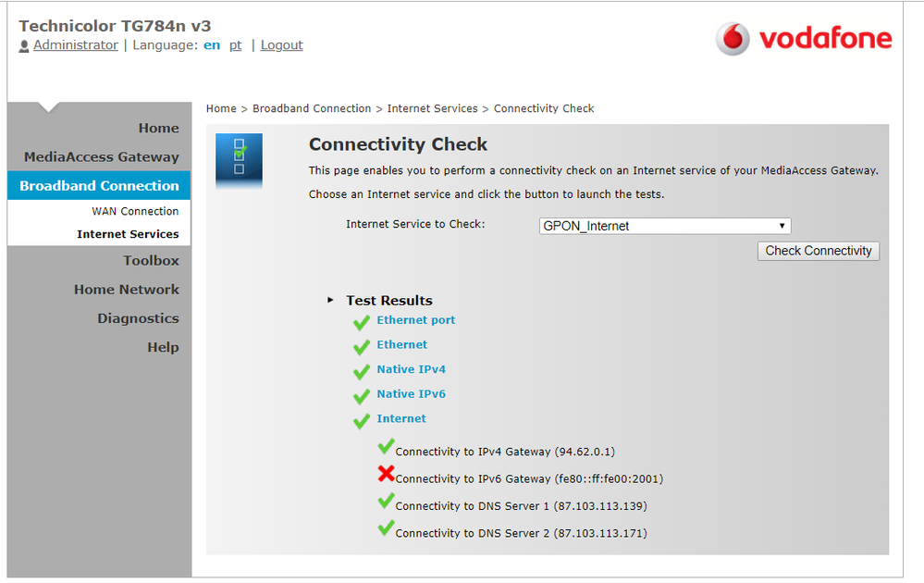
Task: Click the Logout link
Action: tap(281, 45)
